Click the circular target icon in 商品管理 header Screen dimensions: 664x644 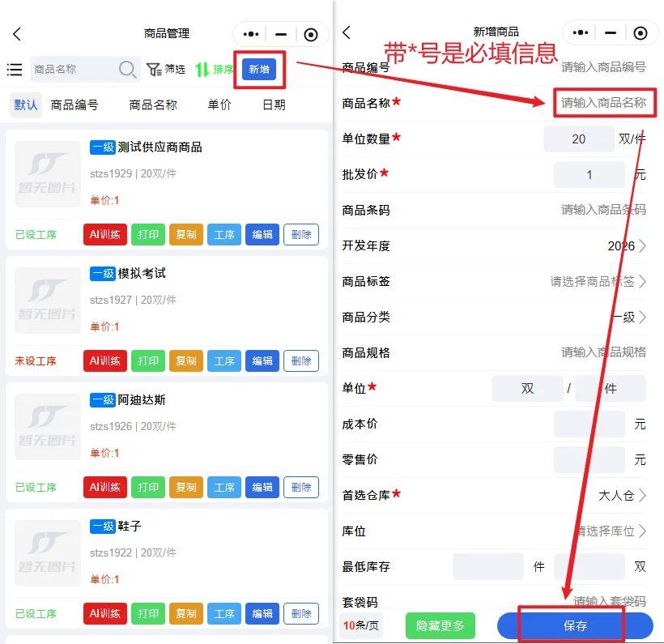point(311,34)
